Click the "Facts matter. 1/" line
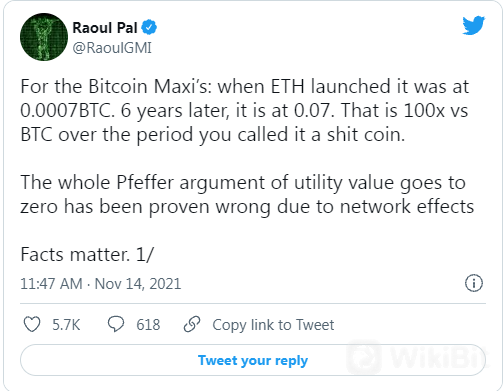This screenshot has height=391, width=504. click(x=87, y=255)
